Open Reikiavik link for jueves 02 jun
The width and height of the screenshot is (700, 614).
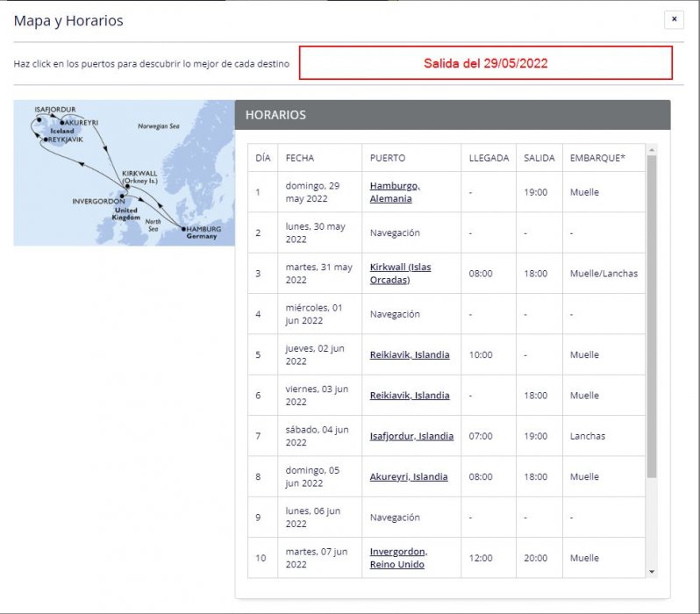[x=410, y=355]
